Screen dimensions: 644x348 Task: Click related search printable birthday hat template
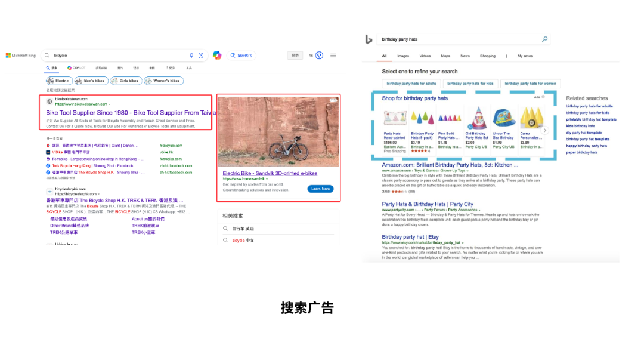point(591,119)
